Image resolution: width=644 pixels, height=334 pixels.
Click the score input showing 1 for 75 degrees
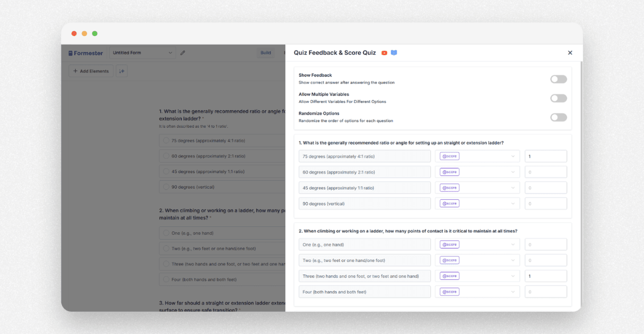[545, 156]
